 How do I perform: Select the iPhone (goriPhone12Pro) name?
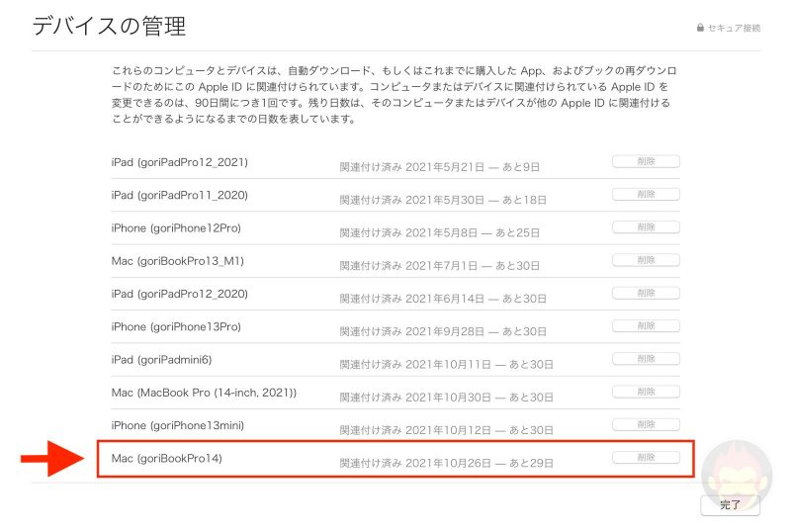pyautogui.click(x=176, y=228)
